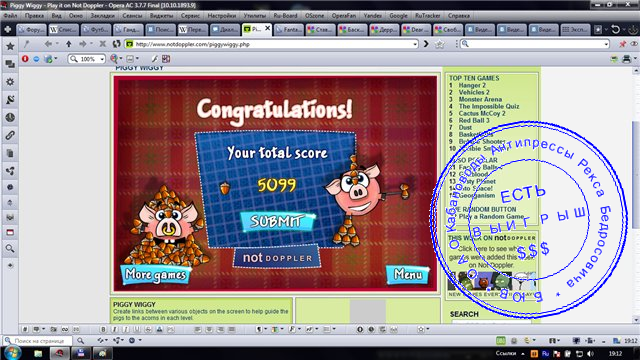Open the Bookmarks star panel in the sidebar
The height and width of the screenshot is (360, 640).
tap(10, 47)
